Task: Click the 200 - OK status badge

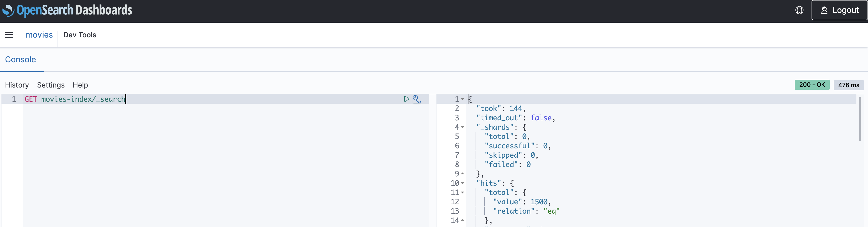Action: coord(812,85)
